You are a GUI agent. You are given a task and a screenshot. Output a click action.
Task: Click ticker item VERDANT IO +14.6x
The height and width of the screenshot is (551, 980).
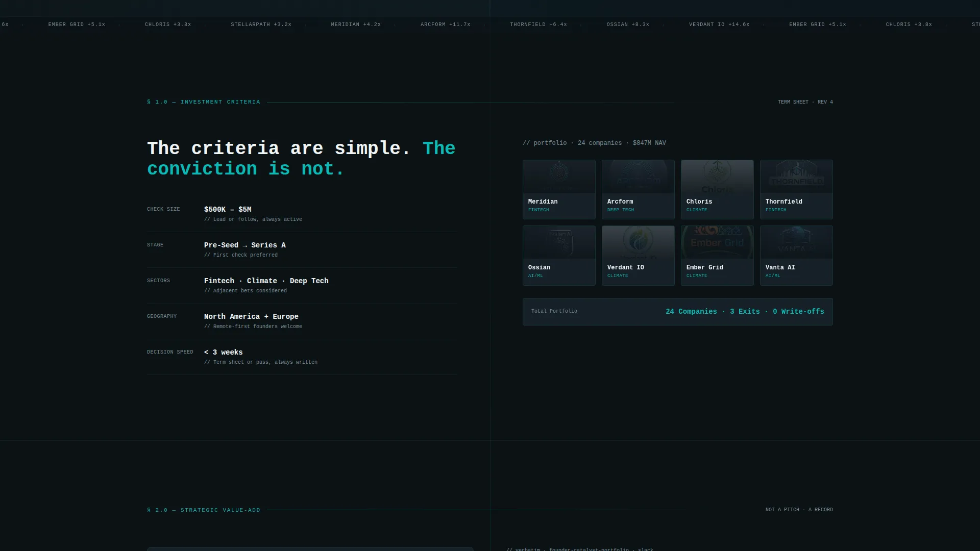click(719, 24)
